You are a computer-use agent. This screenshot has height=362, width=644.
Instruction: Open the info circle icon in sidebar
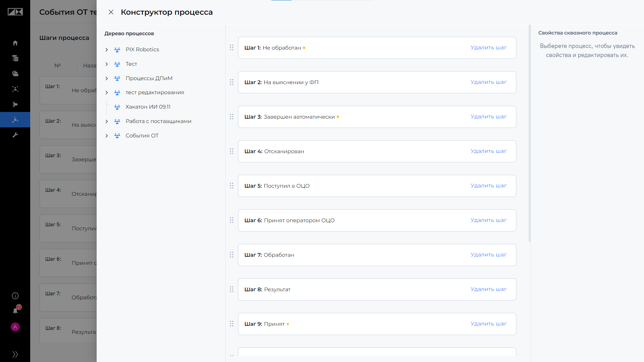pyautogui.click(x=15, y=296)
